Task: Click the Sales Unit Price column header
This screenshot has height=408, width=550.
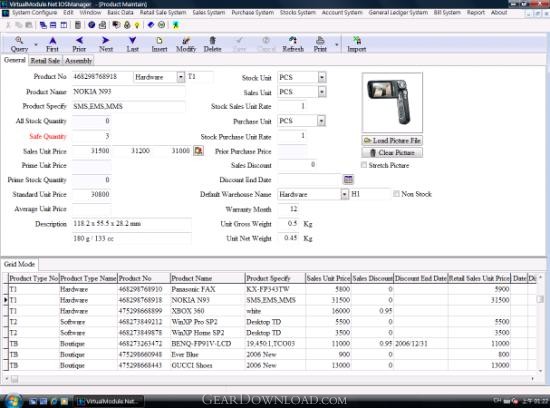Action: (x=328, y=279)
